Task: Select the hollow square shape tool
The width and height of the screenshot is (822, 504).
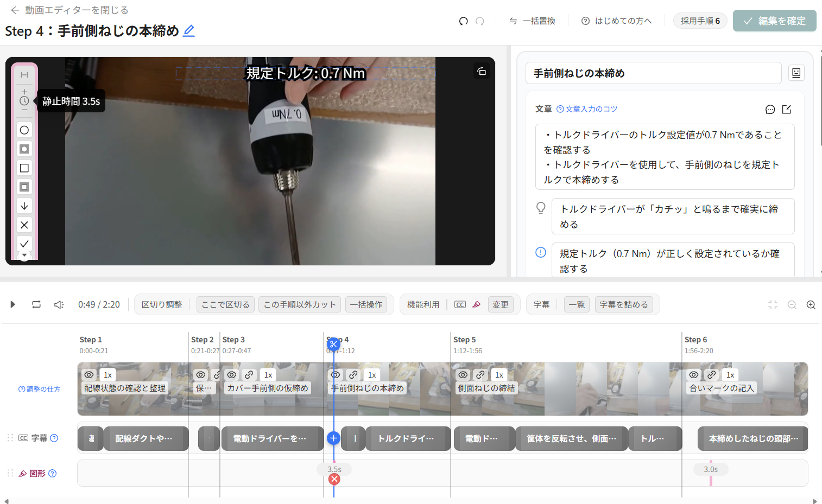Action: point(24,168)
